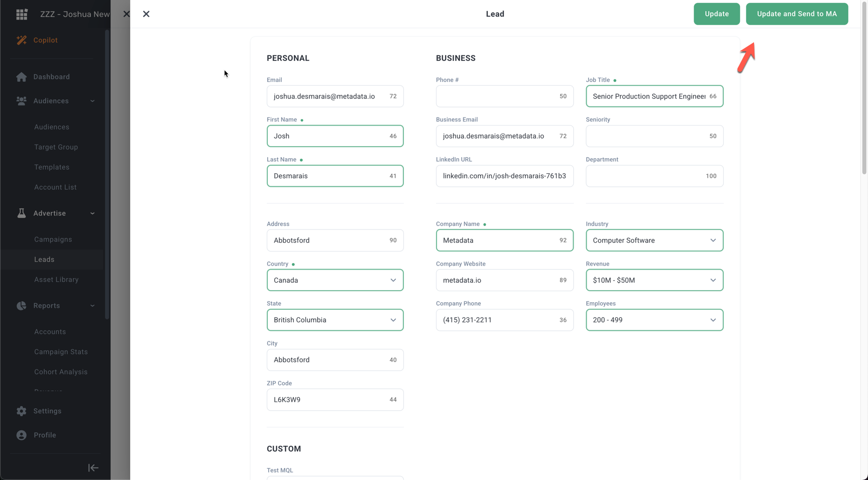Click the Reports pie chart icon
This screenshot has width=868, height=480.
[x=21, y=306]
